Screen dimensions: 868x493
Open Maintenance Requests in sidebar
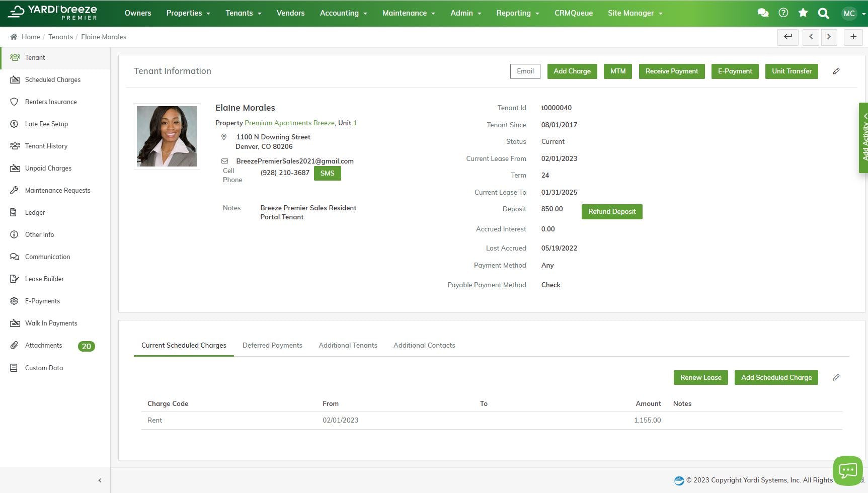click(55, 190)
